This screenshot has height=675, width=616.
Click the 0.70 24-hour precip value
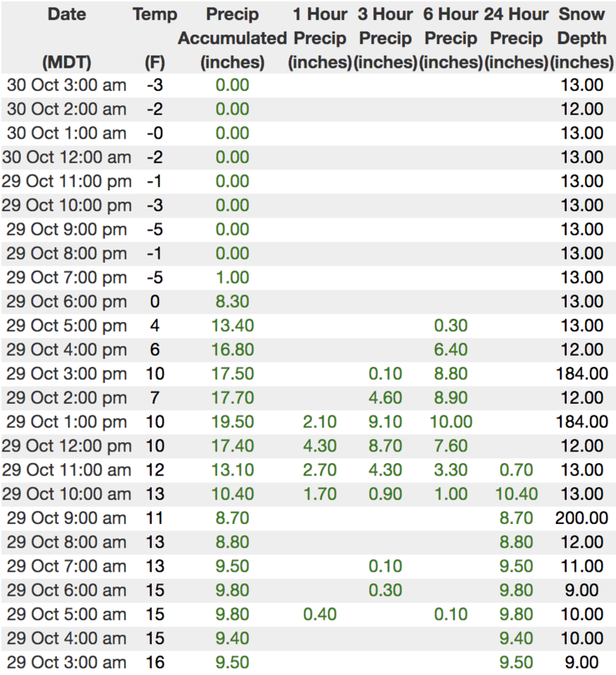coord(516,469)
